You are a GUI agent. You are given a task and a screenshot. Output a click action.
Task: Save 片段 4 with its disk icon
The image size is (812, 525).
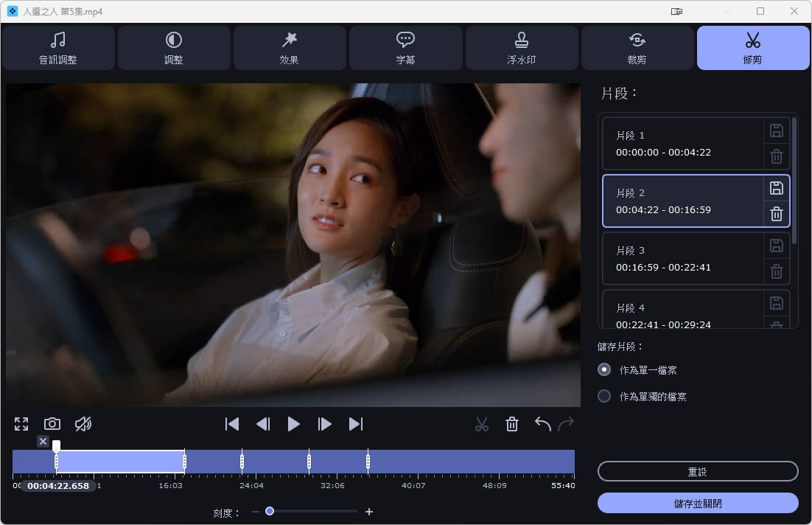pos(777,303)
